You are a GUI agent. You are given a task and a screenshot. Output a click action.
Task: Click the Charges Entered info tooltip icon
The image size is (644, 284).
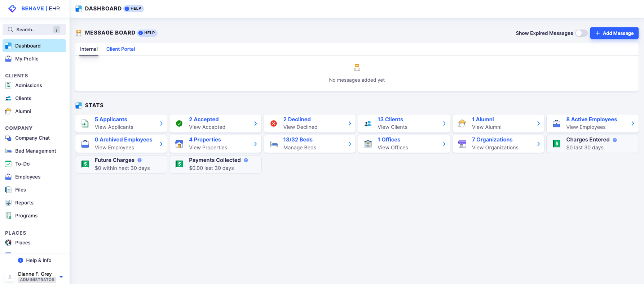coord(615,140)
